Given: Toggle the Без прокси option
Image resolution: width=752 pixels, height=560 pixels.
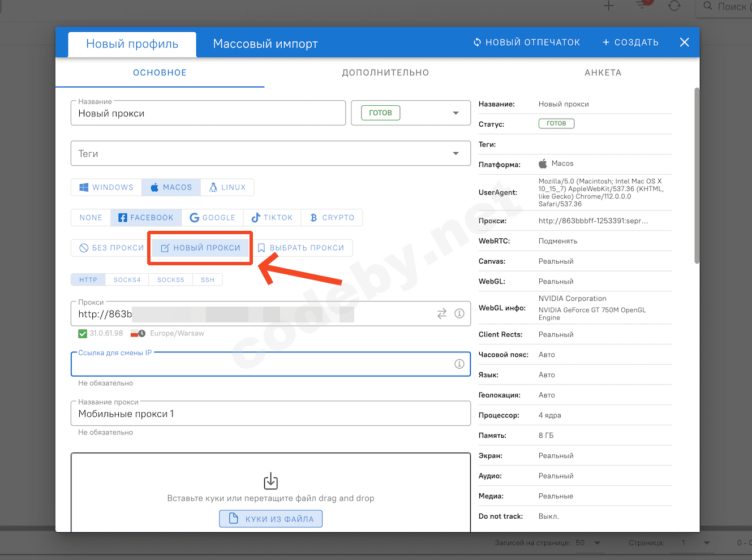Looking at the screenshot, I should click(x=111, y=248).
